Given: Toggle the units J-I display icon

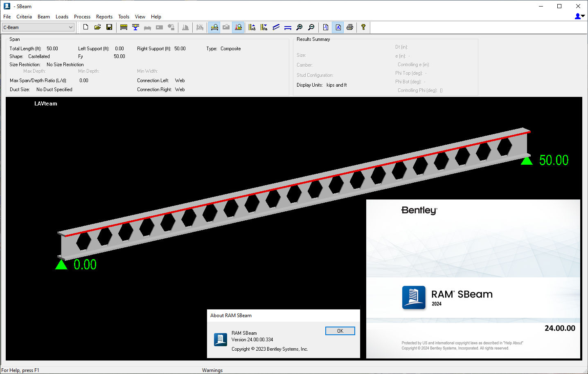Looking at the screenshot, I should pyautogui.click(x=325, y=27).
